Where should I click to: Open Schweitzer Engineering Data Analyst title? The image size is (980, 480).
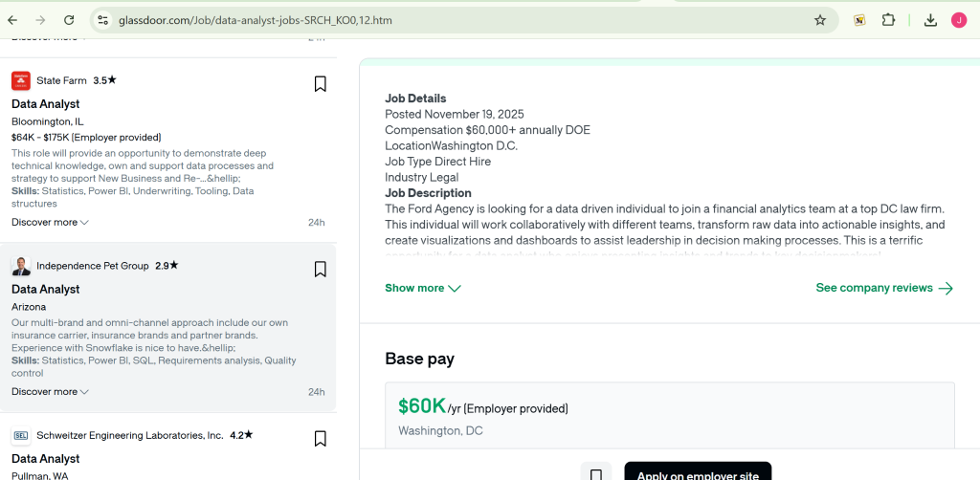point(46,459)
